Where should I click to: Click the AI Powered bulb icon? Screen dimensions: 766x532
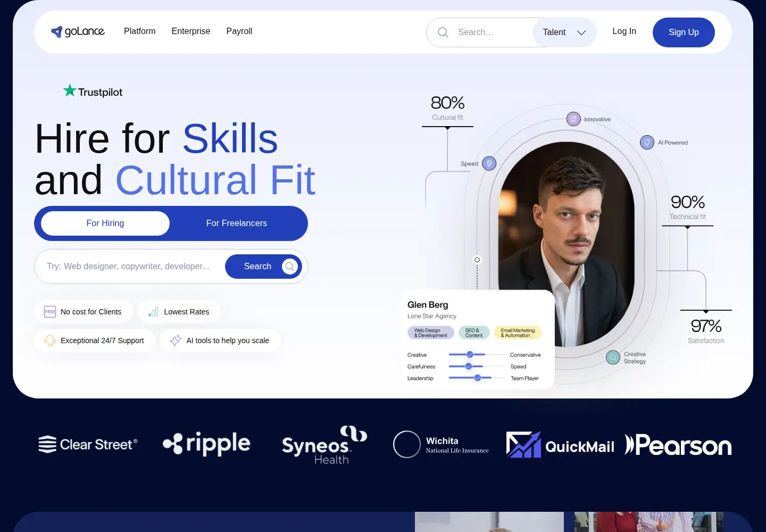point(647,142)
